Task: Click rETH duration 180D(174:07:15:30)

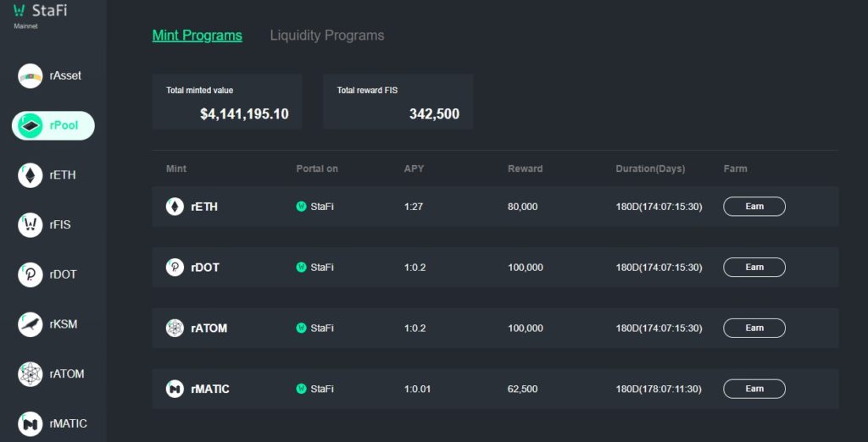Action: [659, 207]
